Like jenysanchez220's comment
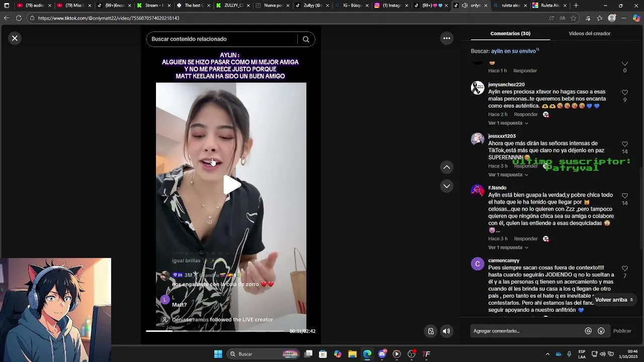 [625, 93]
